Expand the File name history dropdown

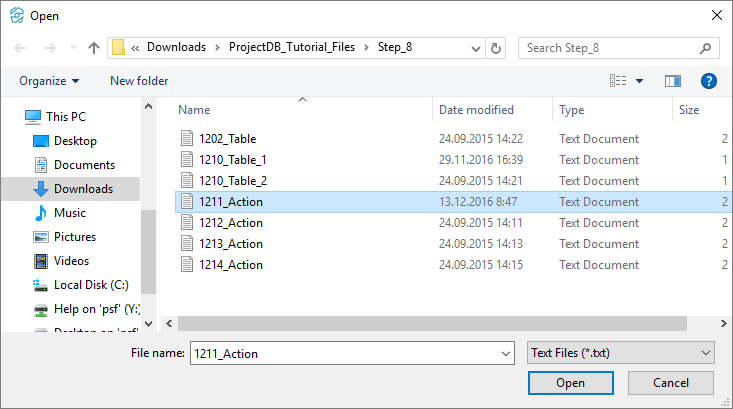[504, 353]
